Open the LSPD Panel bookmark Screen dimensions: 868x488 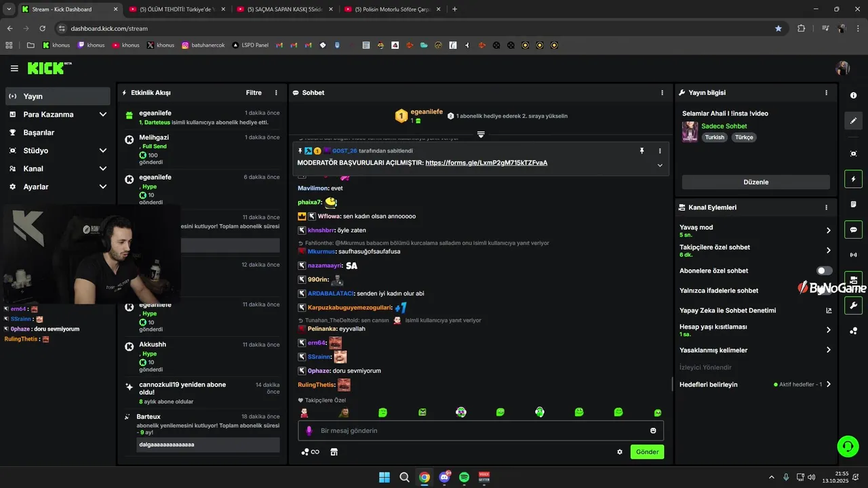(x=250, y=45)
